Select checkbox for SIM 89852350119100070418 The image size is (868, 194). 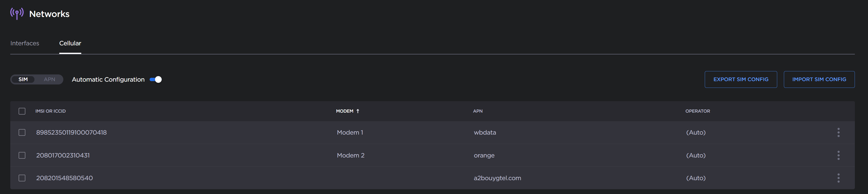point(22,132)
